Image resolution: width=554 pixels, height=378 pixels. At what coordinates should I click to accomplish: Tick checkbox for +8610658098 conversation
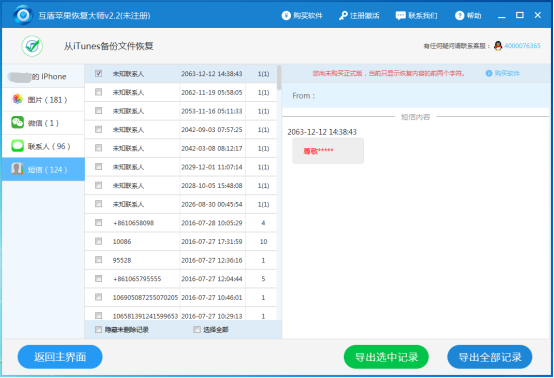pyautogui.click(x=99, y=223)
